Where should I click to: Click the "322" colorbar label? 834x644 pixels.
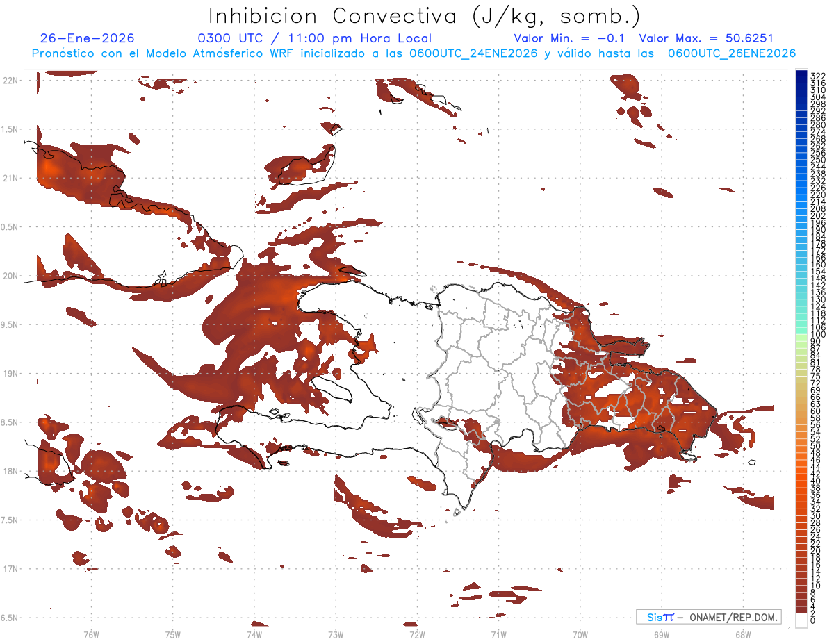(817, 76)
